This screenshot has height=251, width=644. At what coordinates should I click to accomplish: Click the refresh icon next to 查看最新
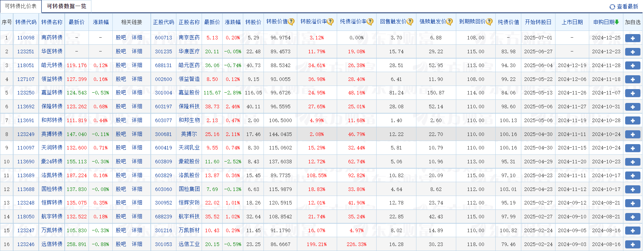pos(612,7)
